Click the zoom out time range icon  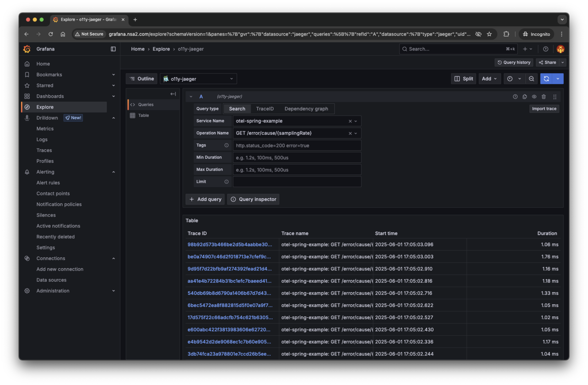tap(531, 79)
